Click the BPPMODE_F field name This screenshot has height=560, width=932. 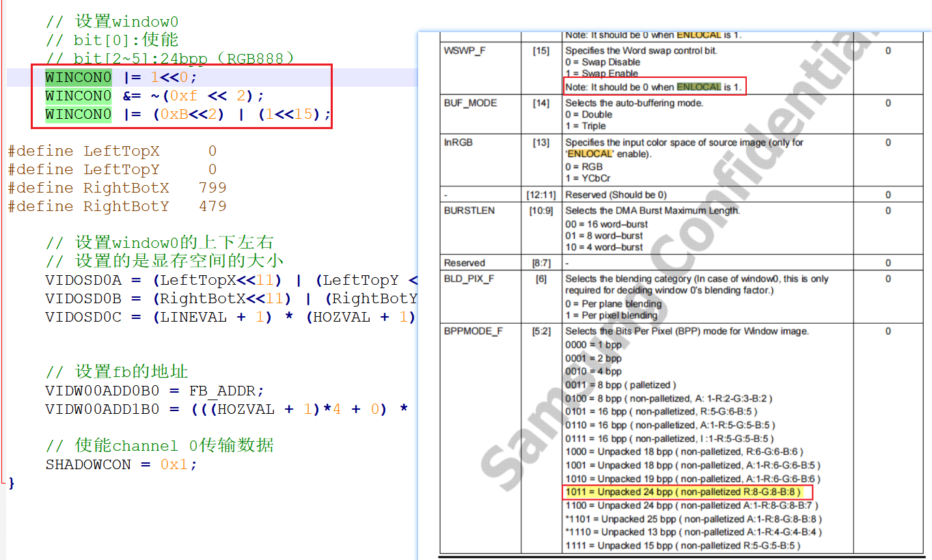[x=473, y=331]
